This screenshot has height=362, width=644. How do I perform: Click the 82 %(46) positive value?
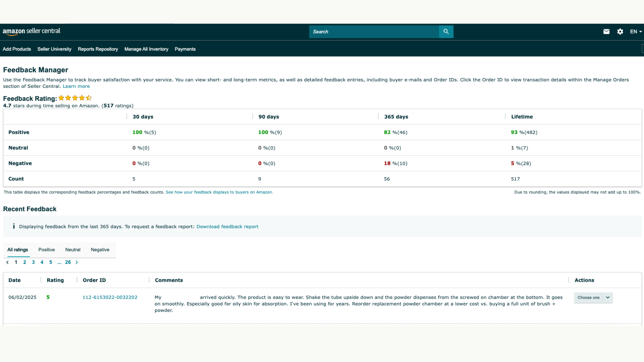click(396, 132)
